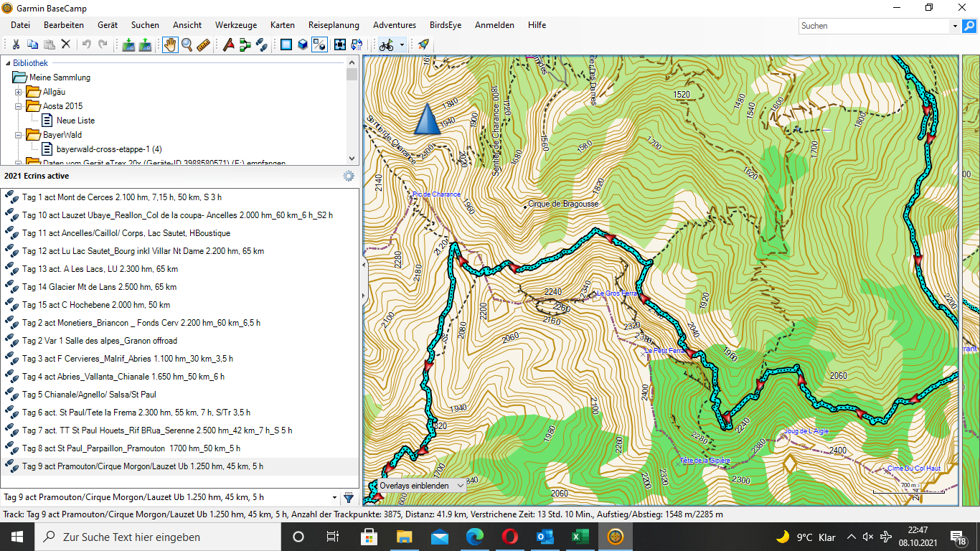Select the New Track footprints tool
Image resolution: width=980 pixels, height=551 pixels.
(262, 45)
